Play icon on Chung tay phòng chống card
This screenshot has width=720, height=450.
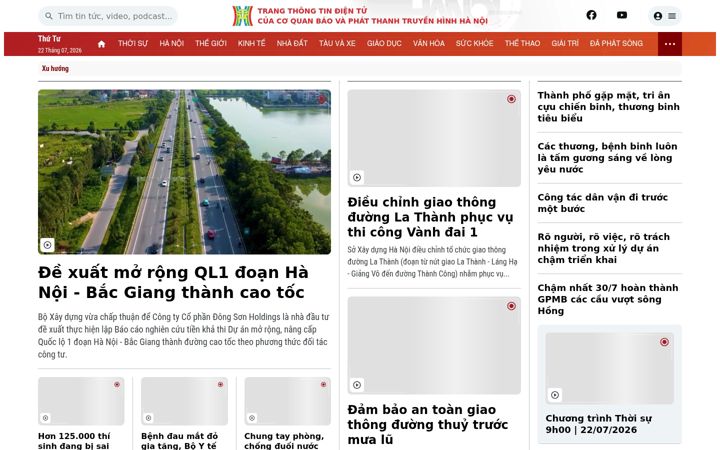(252, 418)
